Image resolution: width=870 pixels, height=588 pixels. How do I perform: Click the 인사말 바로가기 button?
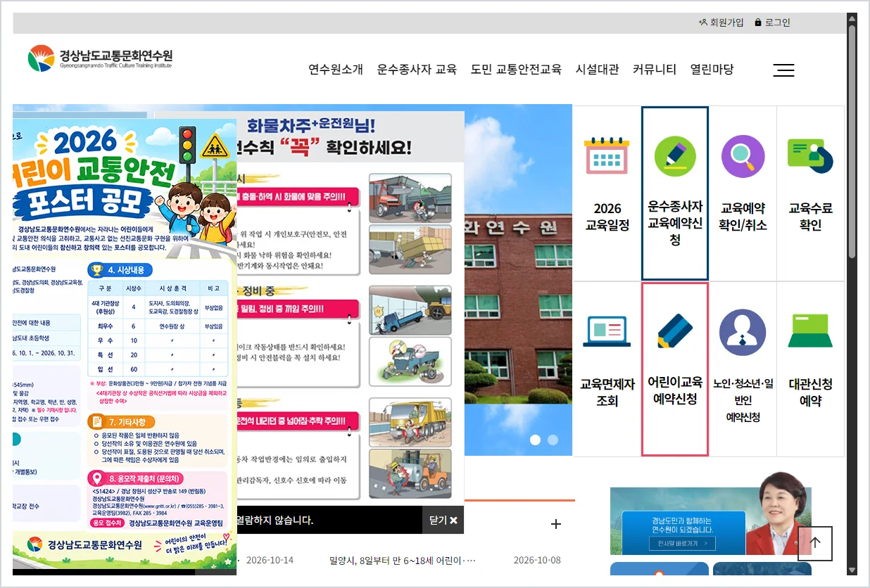click(682, 543)
